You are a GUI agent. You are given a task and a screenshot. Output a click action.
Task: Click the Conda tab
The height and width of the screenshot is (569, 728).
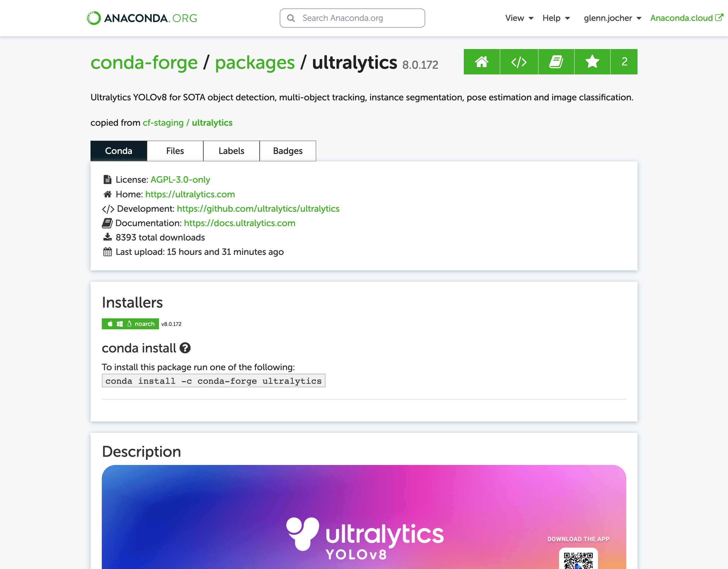(118, 150)
